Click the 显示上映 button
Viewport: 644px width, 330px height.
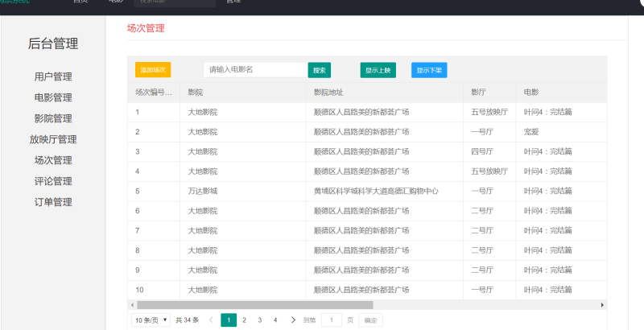(378, 70)
